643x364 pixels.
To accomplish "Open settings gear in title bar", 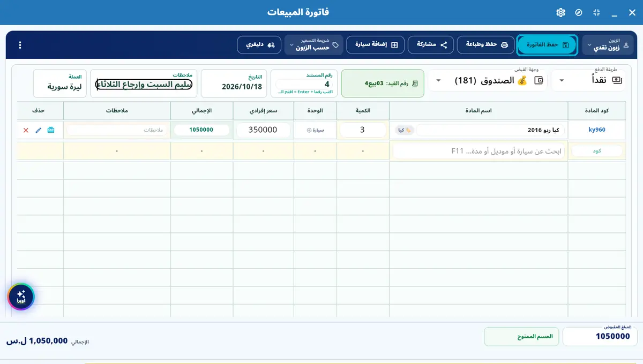I will [560, 12].
